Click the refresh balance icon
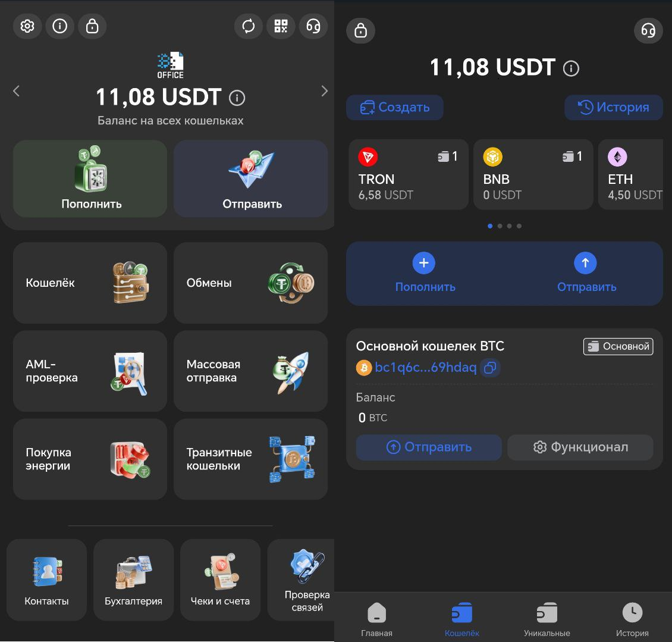Viewport: 672px width, 642px height. 248,26
